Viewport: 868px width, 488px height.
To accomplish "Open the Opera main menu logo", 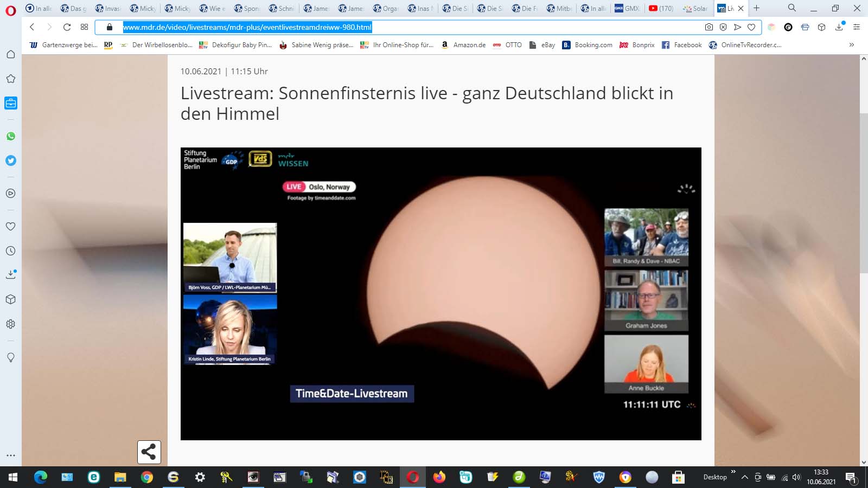I will pos(10,10).
